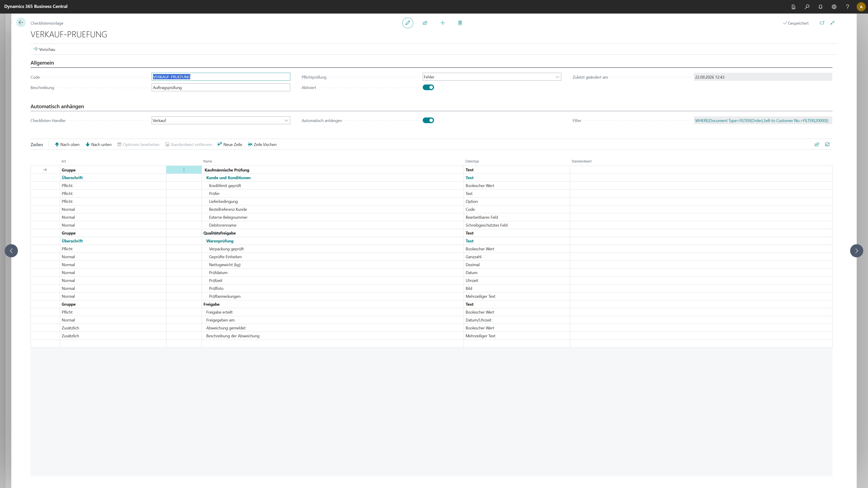Viewport: 868px width, 488px height.
Task: Select the Beschreibung der Abweichung cell
Action: coord(333,336)
